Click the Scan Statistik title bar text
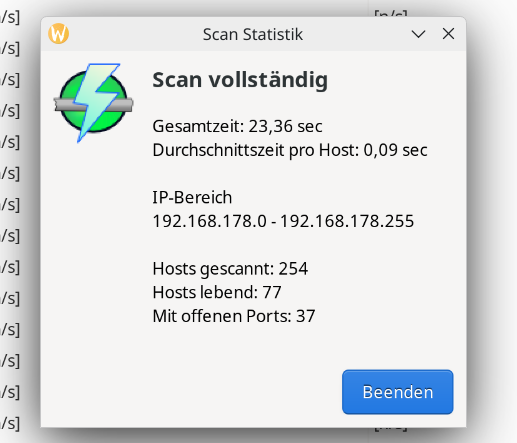517x443 pixels. pos(253,34)
